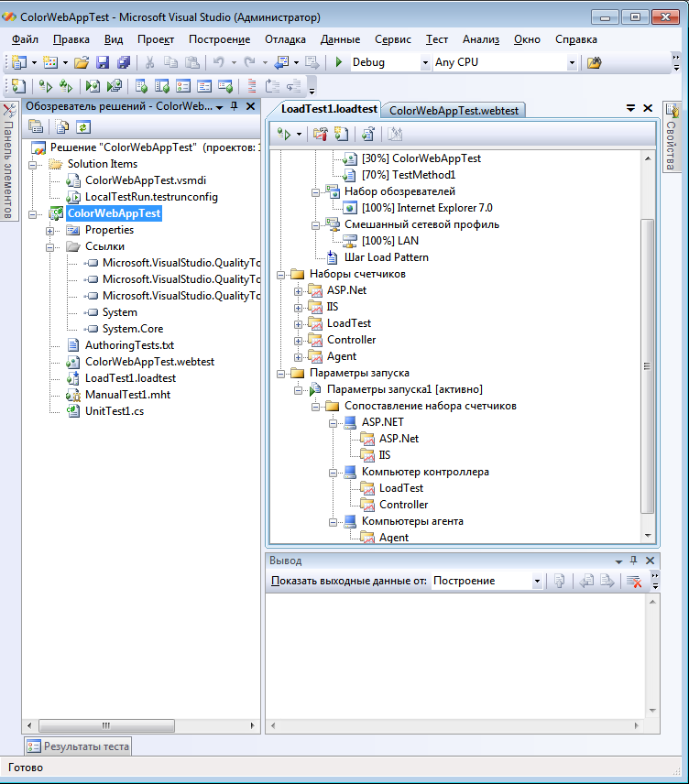This screenshot has width=689, height=784.
Task: Open the Отладка menu
Action: point(285,39)
